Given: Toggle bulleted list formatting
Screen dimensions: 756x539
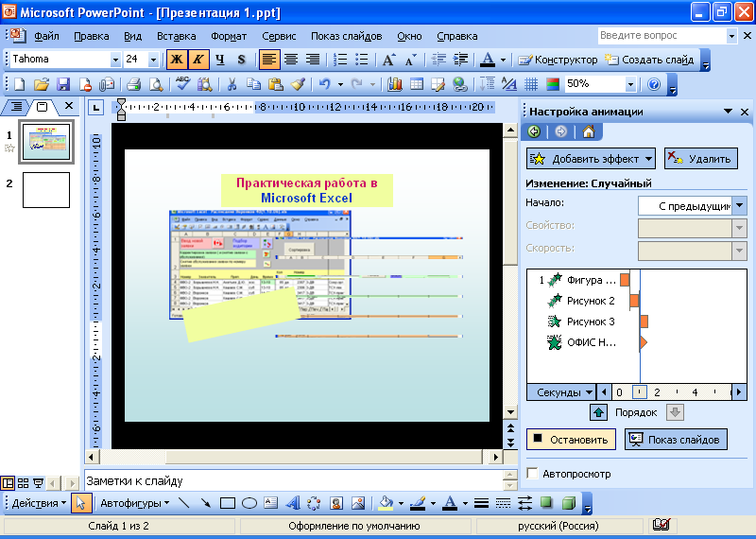Looking at the screenshot, I should 362,60.
